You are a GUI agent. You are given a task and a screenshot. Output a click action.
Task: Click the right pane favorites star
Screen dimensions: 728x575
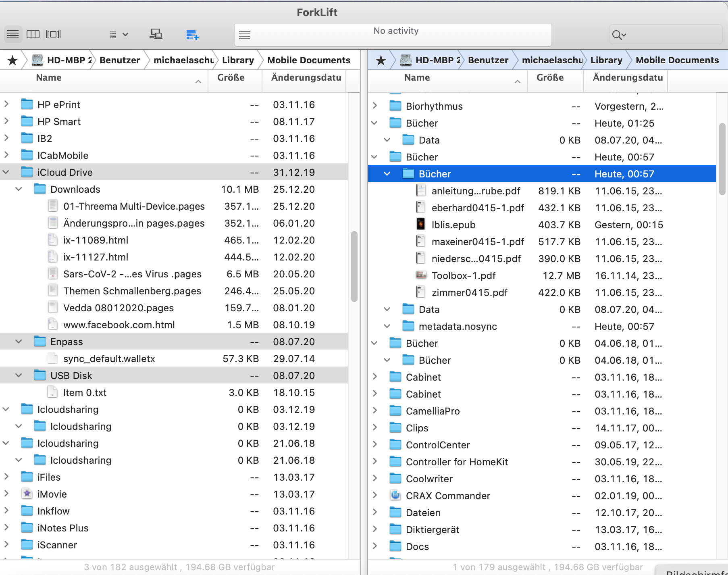click(x=381, y=60)
